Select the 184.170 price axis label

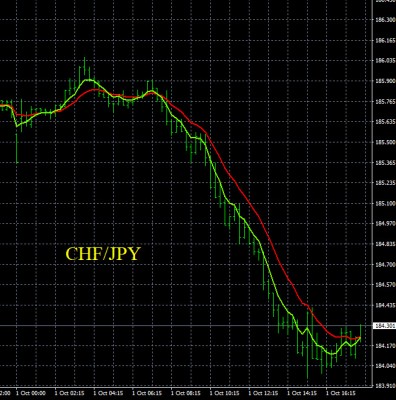[x=385, y=346]
